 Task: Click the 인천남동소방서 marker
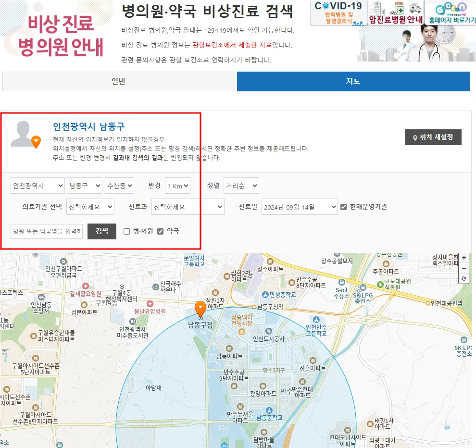(x=41, y=297)
